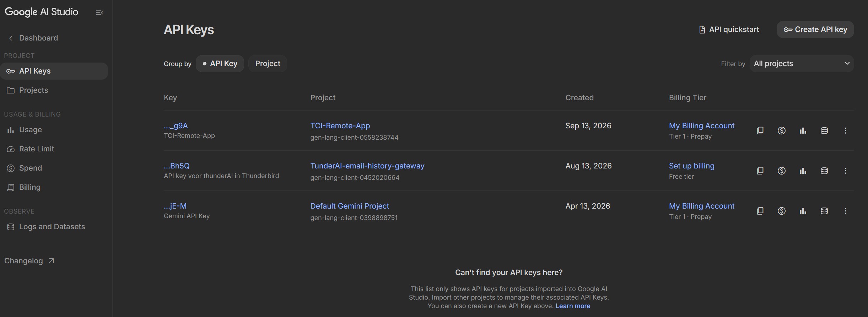Open the ...jE-M key details
The height and width of the screenshot is (317, 868).
175,206
